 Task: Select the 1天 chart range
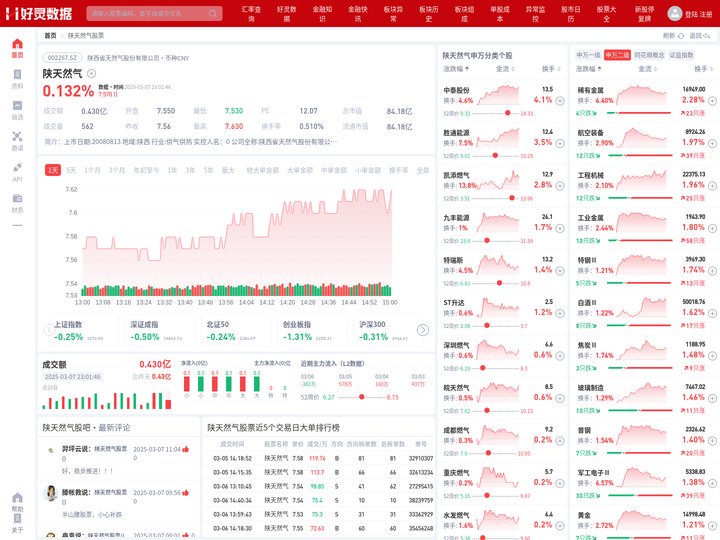pyautogui.click(x=53, y=170)
